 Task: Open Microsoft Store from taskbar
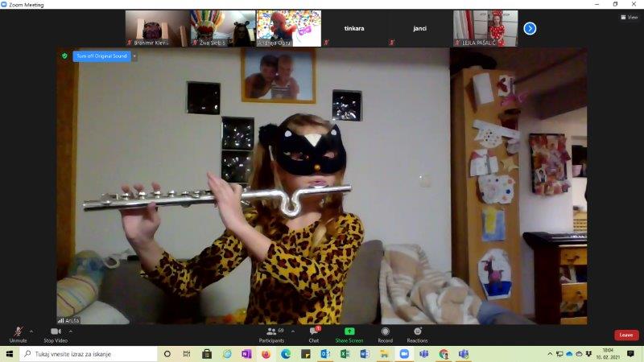[207, 354]
